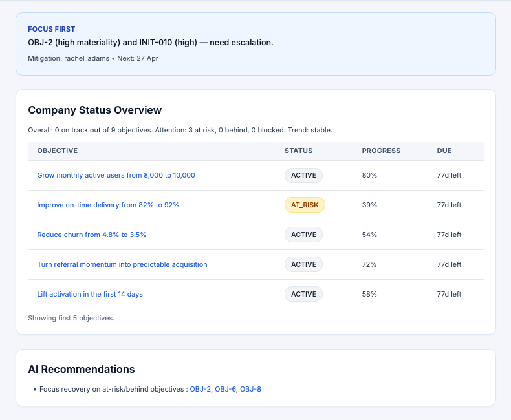Follow the OBJ-8 recommendation link

pos(250,389)
